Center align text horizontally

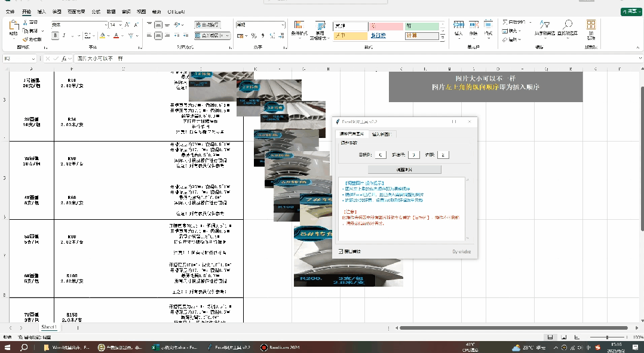tap(158, 36)
